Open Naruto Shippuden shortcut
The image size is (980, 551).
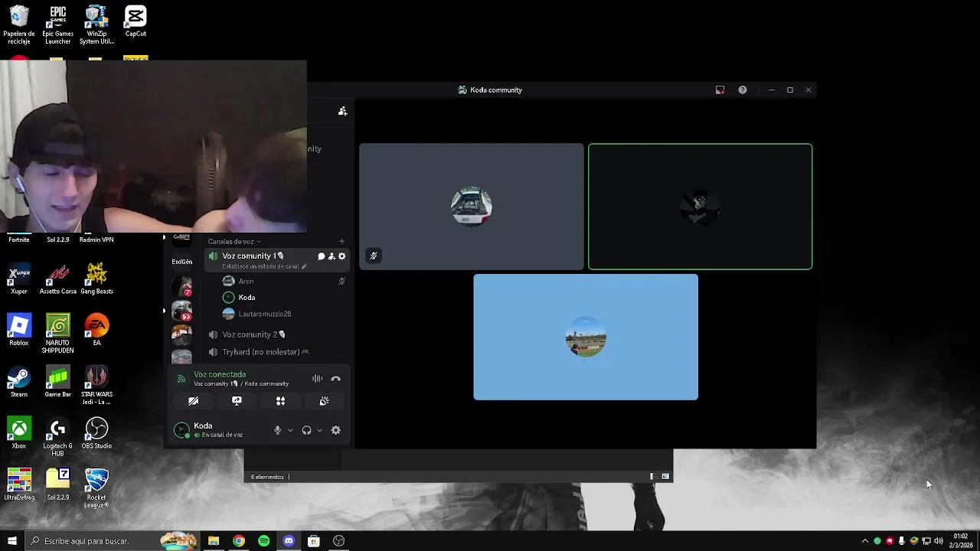pos(57,334)
